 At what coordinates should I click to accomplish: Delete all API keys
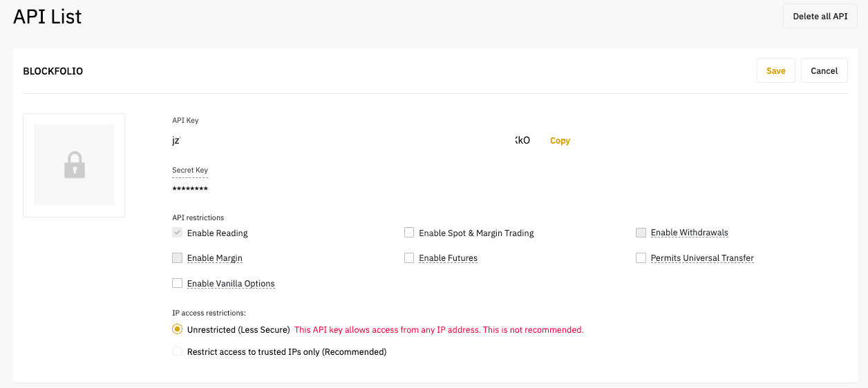tap(820, 16)
